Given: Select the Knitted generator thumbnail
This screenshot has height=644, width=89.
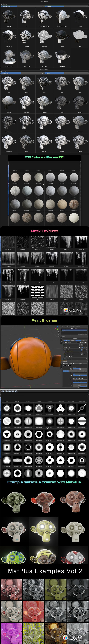Looking at the screenshot, I should (x=80, y=104).
